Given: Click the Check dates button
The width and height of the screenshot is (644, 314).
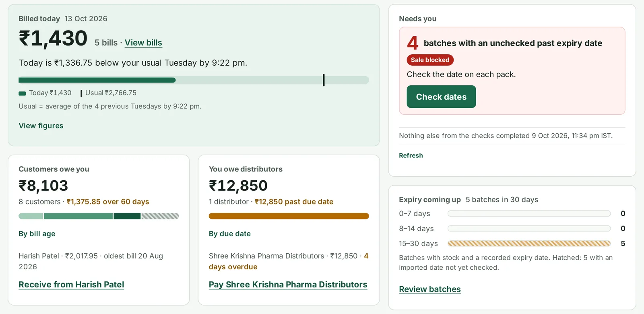Looking at the screenshot, I should click(x=441, y=97).
